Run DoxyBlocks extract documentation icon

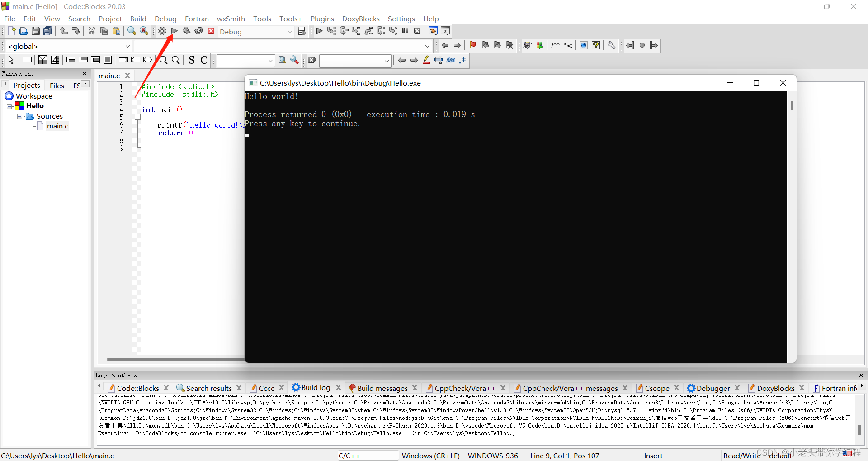(539, 45)
